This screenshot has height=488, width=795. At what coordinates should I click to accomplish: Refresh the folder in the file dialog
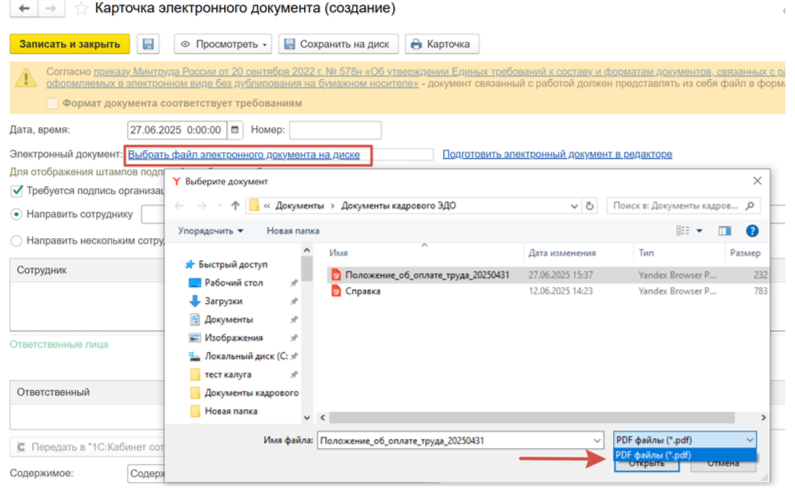589,206
